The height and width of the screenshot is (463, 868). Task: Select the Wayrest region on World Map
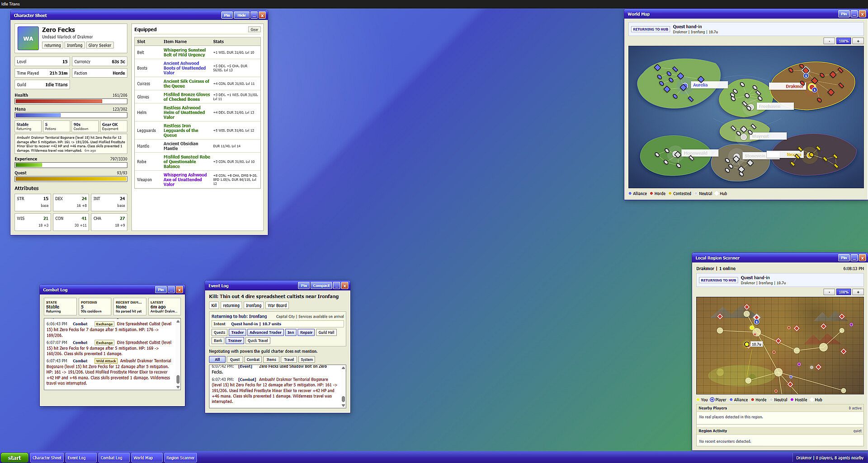point(744,136)
